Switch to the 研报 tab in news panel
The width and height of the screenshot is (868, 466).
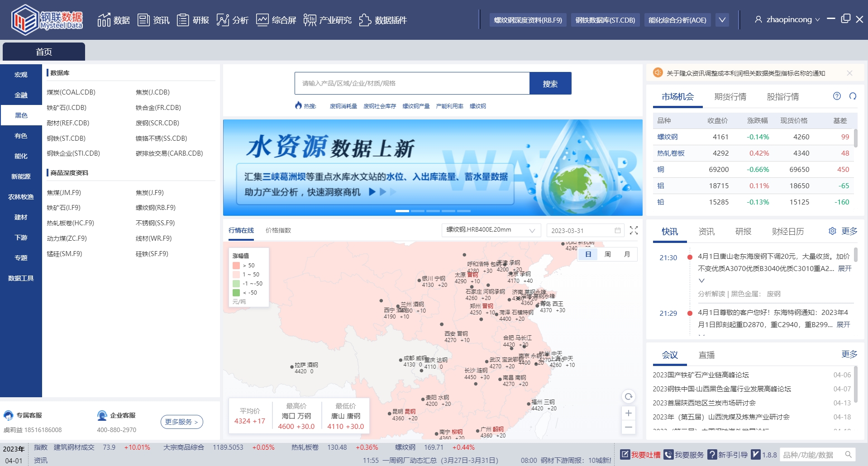(x=743, y=231)
